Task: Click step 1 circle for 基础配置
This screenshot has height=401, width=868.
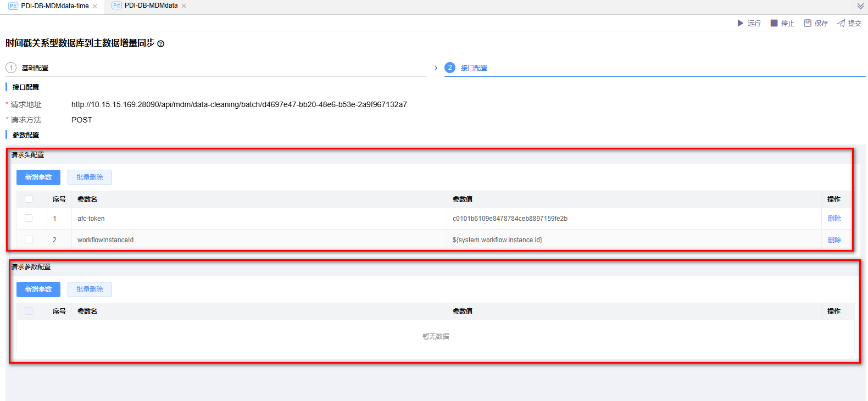Action: pyautogui.click(x=11, y=68)
